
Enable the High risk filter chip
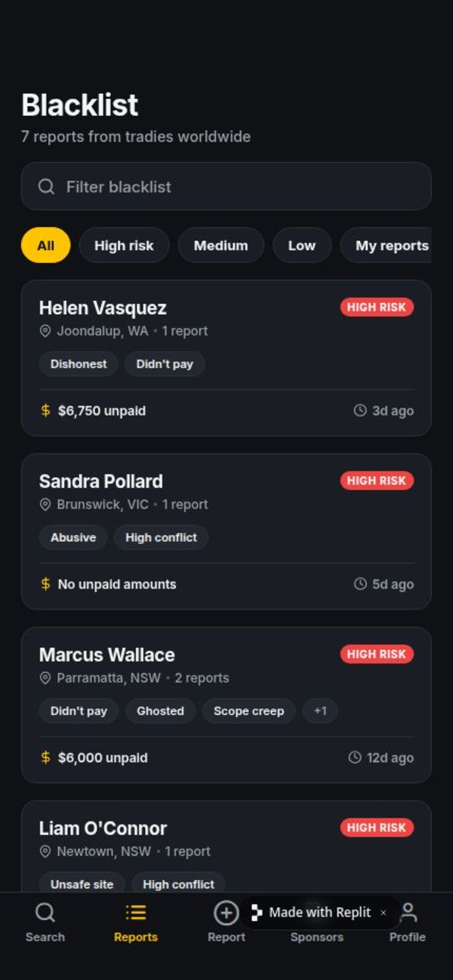click(x=124, y=245)
